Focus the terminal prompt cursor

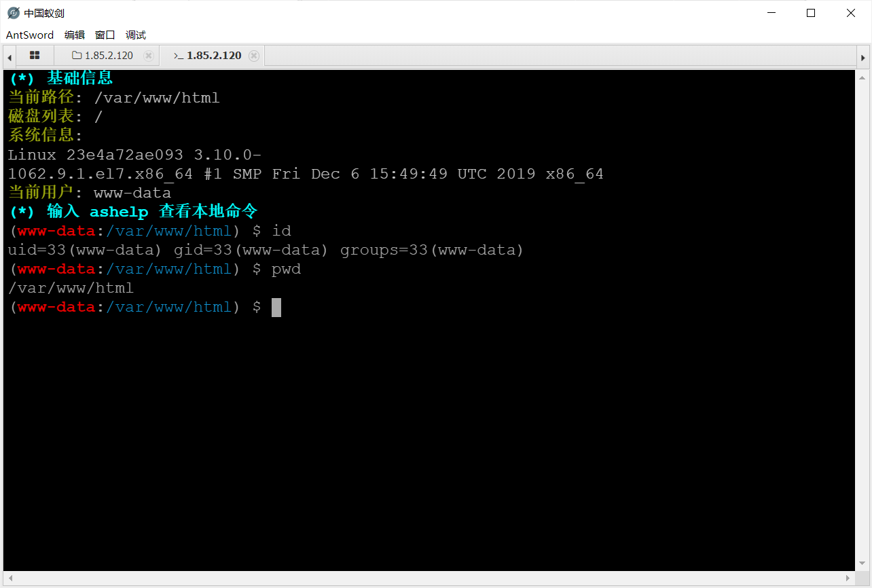pos(276,308)
